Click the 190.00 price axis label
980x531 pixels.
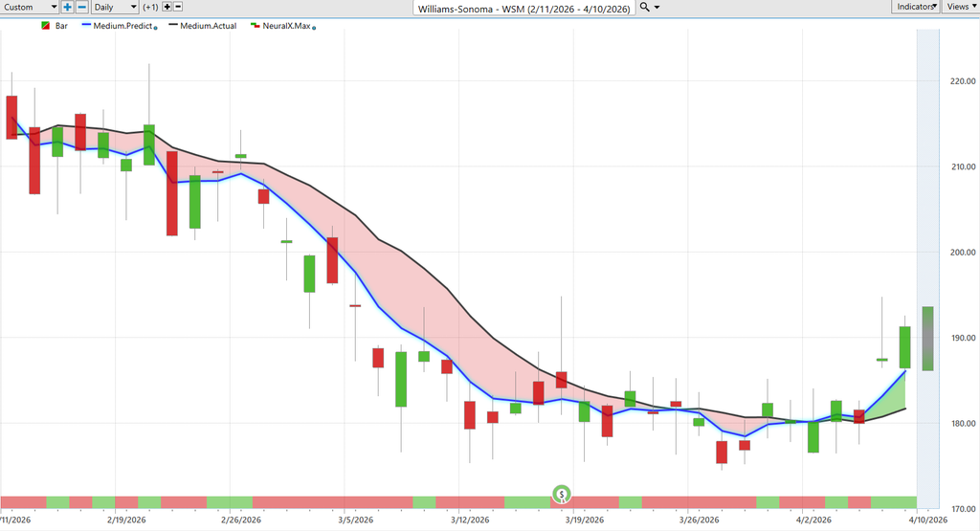click(963, 338)
